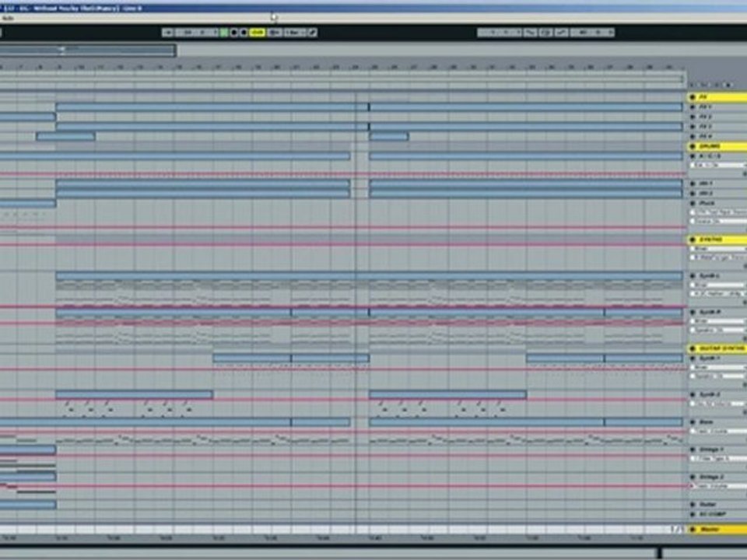This screenshot has width=747, height=560.
Task: Unfold the SC COMP track
Action: [x=693, y=514]
